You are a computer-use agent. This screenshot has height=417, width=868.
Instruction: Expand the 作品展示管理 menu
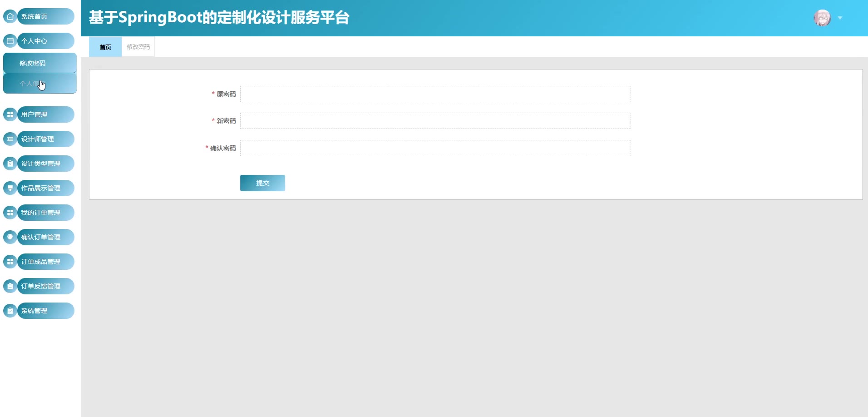45,188
